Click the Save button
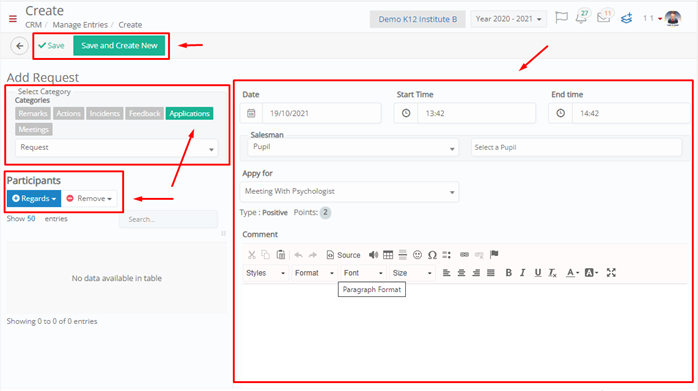Image resolution: width=698 pixels, height=391 pixels. tap(51, 45)
